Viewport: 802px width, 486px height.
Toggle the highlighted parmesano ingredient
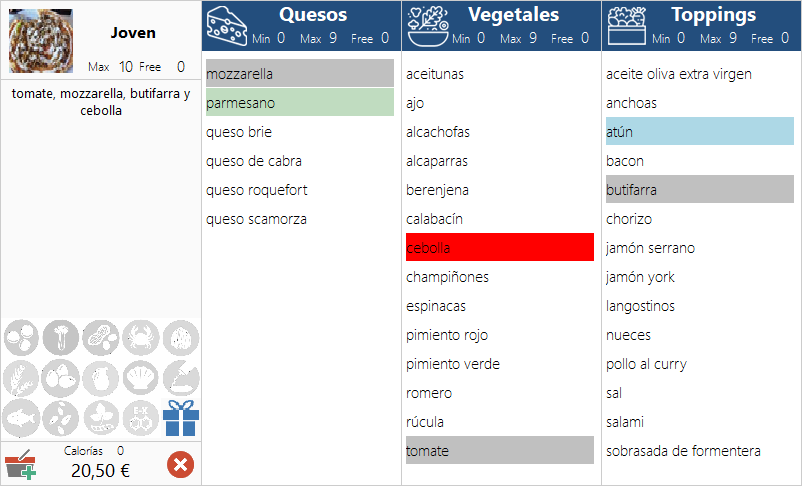pyautogui.click(x=299, y=103)
